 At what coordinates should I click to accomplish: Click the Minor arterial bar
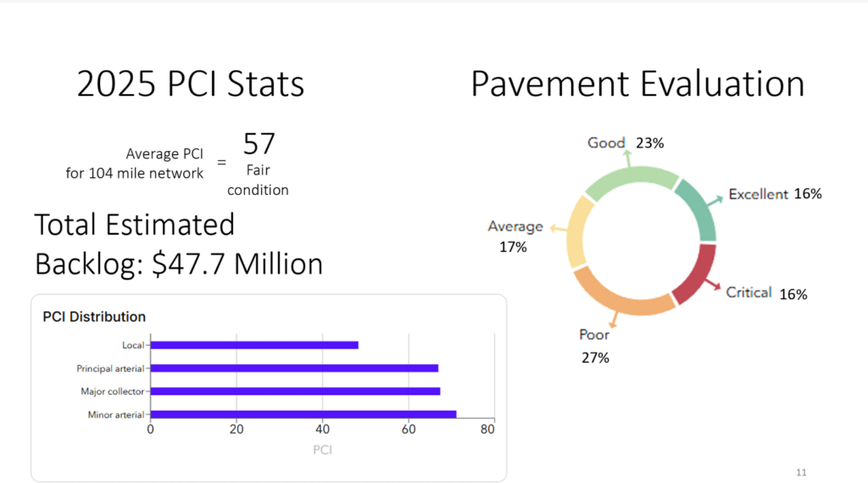303,414
